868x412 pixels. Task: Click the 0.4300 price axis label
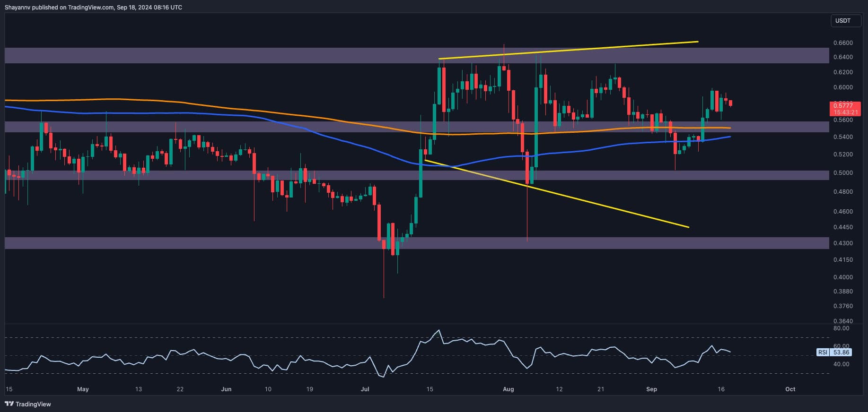click(843, 243)
